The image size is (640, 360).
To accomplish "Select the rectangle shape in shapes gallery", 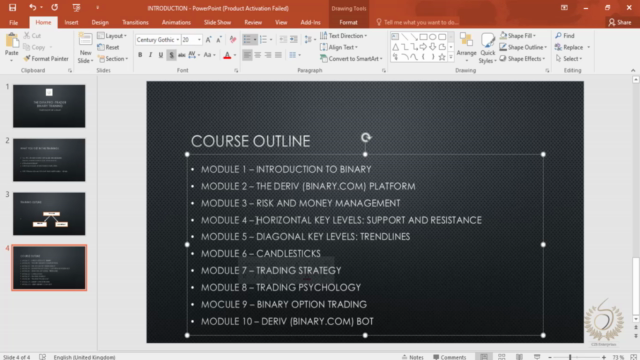I will pos(423,37).
